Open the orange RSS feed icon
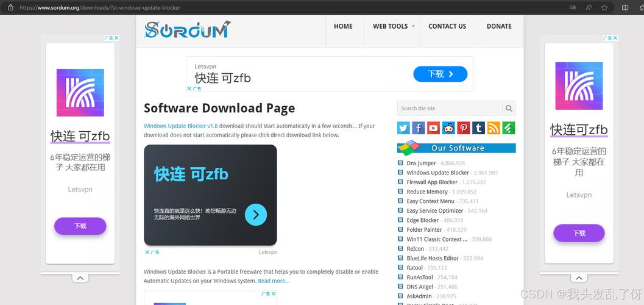 tap(494, 128)
